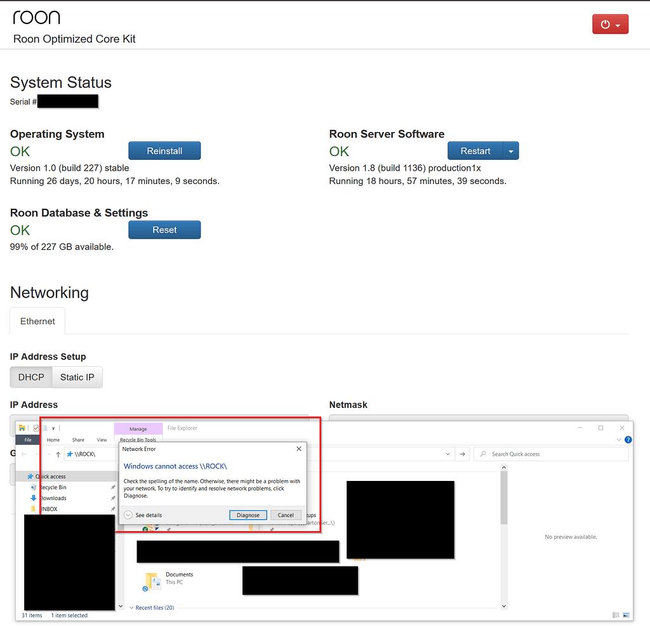Choose the DHCP address option
650x644 pixels.
(31, 377)
